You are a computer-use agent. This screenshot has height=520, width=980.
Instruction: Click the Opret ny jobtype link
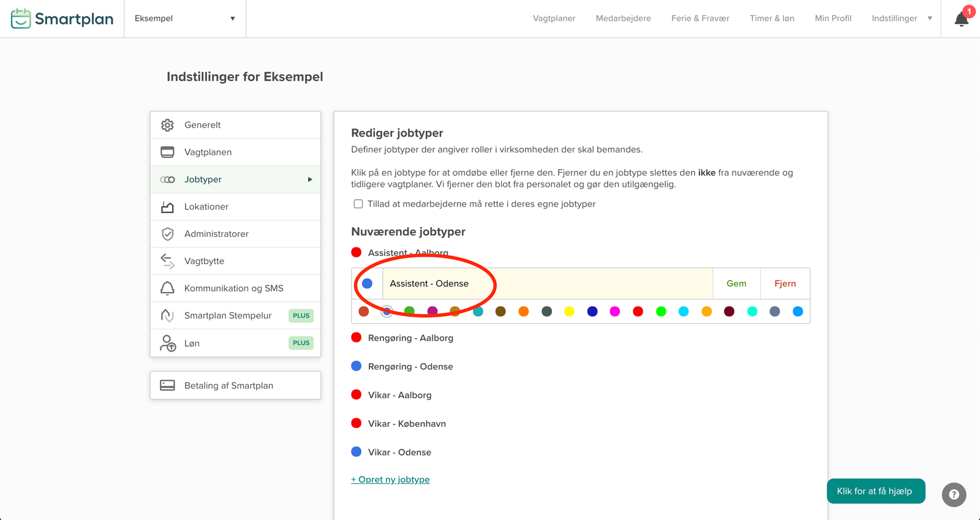coord(390,480)
